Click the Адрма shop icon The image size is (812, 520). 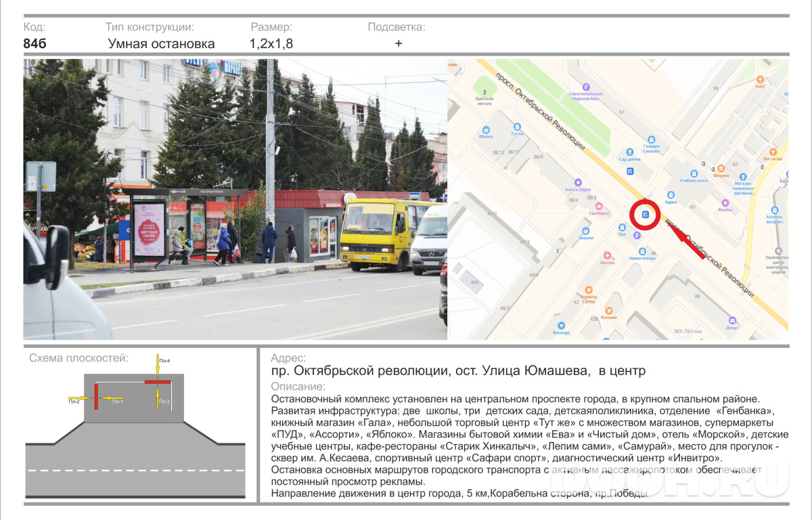click(x=671, y=194)
